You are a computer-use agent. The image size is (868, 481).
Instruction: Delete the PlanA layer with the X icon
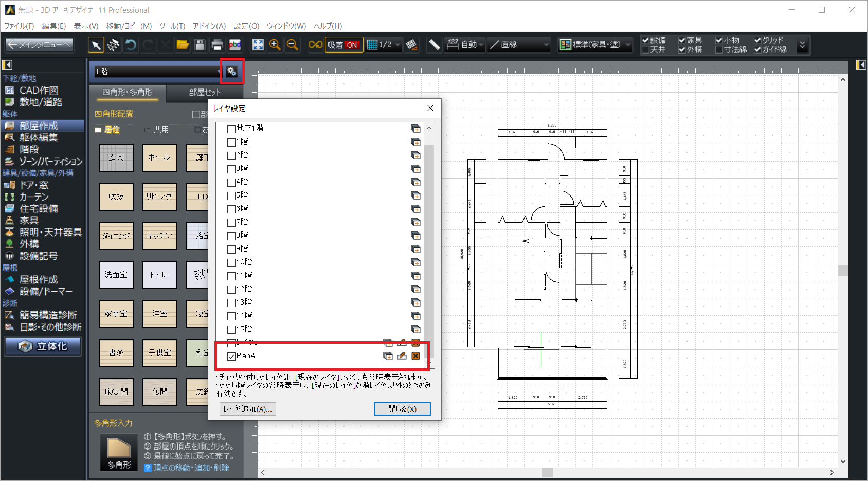pos(415,356)
